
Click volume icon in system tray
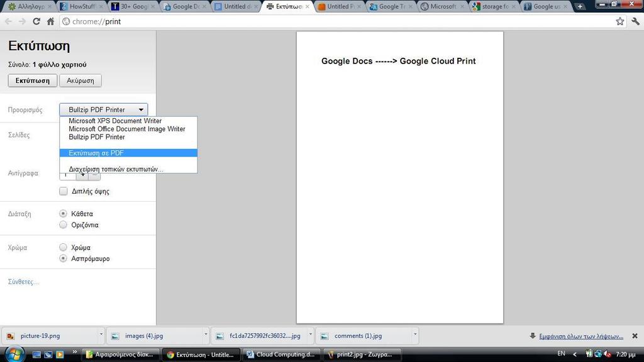(x=608, y=354)
